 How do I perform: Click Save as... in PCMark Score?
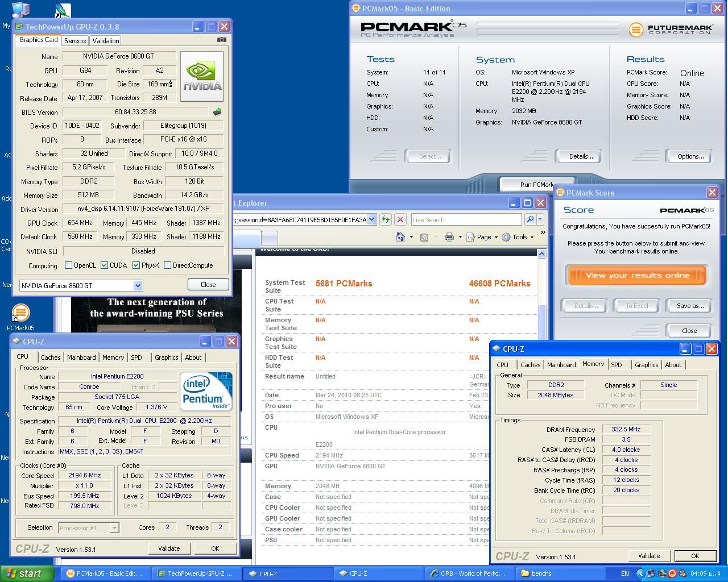[x=690, y=306]
